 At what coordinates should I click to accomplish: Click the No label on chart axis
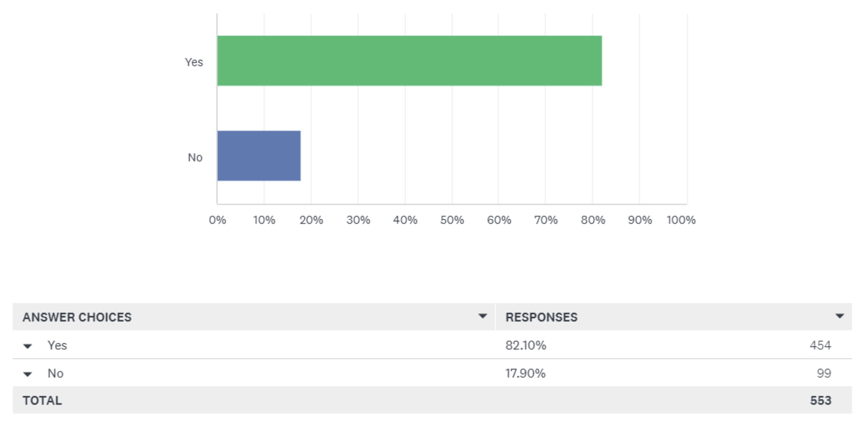pos(195,158)
